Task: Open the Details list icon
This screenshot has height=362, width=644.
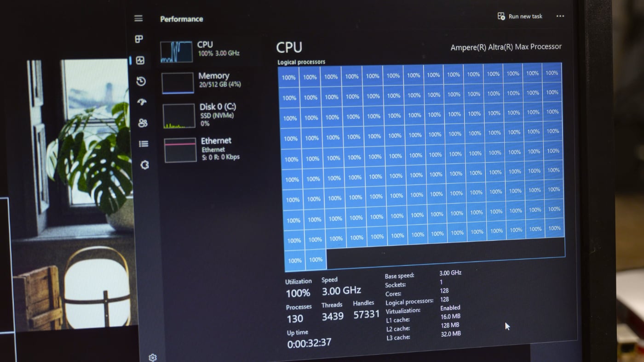Action: (144, 144)
